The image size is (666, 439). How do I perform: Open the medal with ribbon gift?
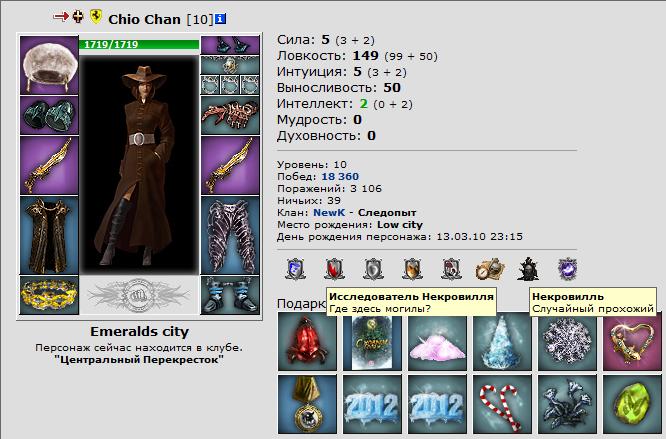(307, 404)
